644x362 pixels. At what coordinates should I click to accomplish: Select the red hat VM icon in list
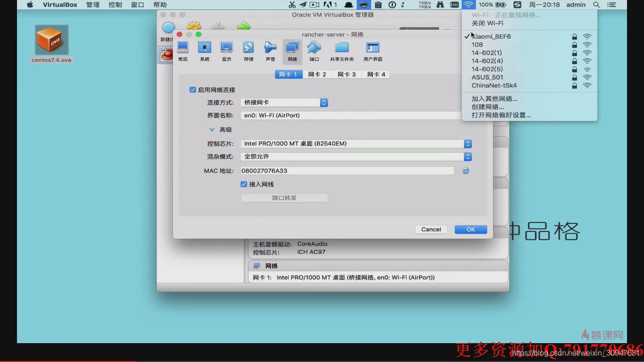[x=166, y=55]
